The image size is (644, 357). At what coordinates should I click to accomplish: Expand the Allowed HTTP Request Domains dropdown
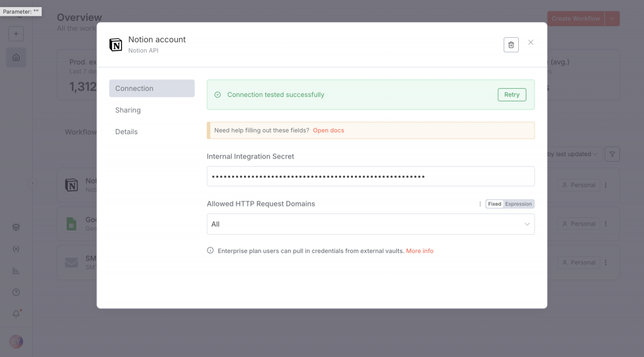pos(370,224)
